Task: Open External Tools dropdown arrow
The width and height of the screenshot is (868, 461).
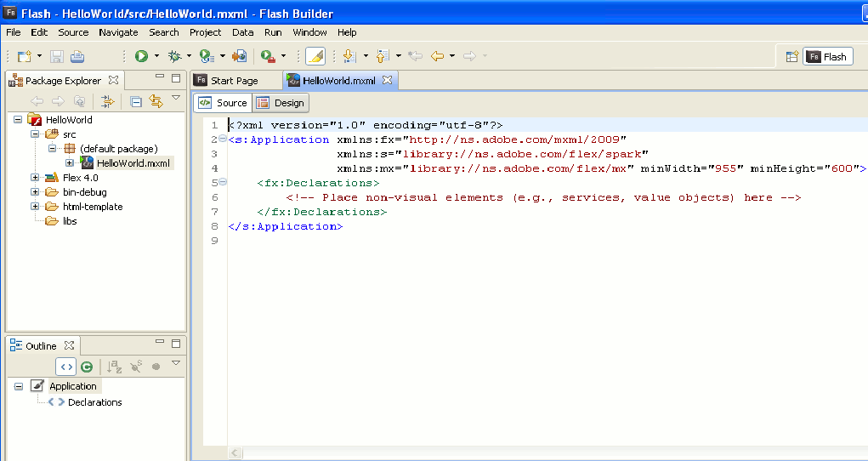Action: point(283,56)
